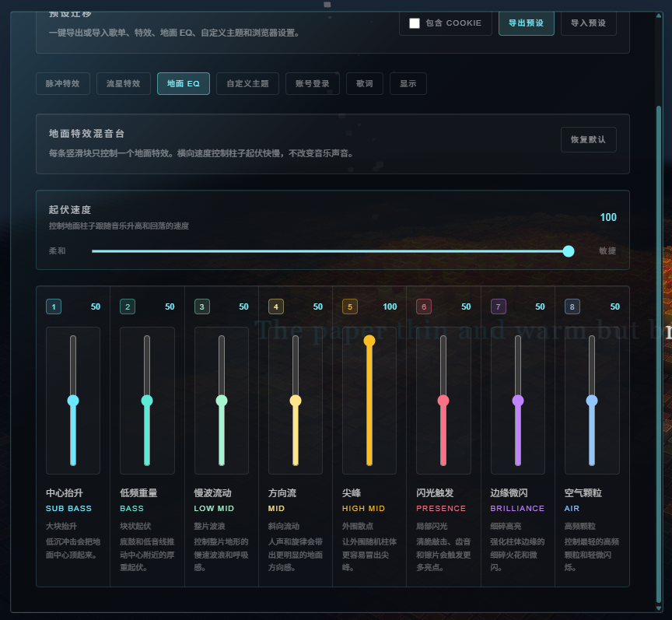Click the 尖峰 channel title
Screen dimensions: 672x620
click(352, 493)
